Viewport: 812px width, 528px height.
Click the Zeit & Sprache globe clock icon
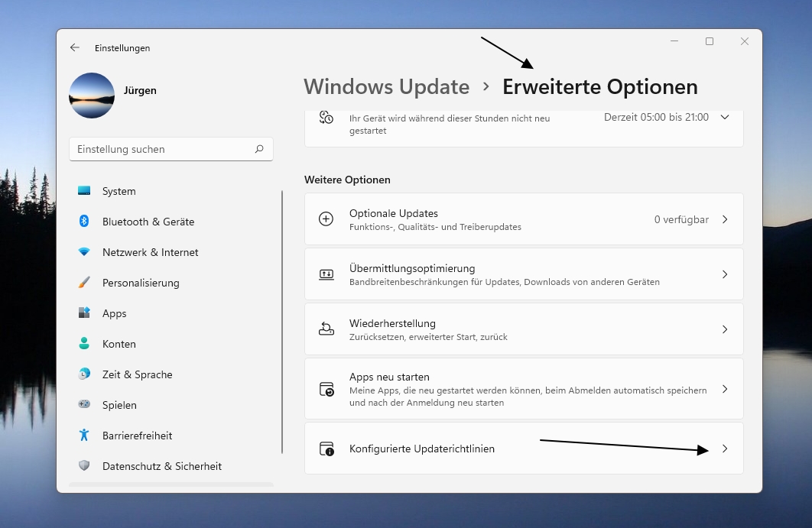pos(84,374)
